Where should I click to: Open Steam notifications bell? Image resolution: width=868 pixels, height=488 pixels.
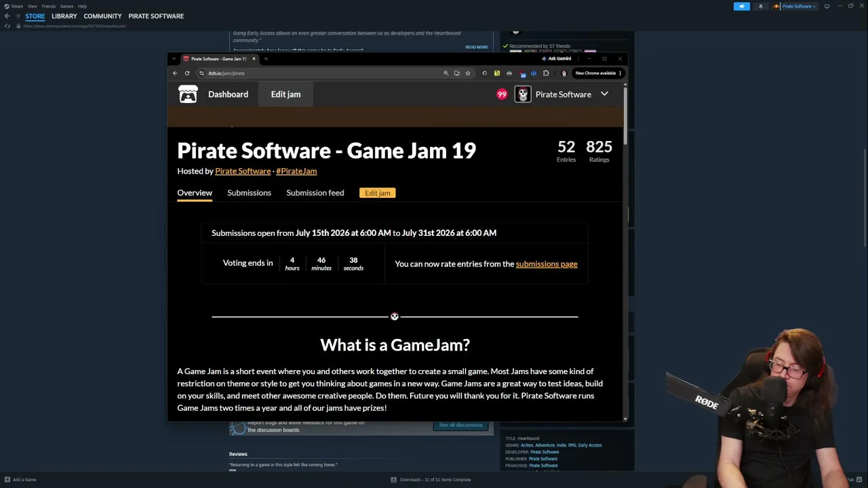click(x=760, y=6)
